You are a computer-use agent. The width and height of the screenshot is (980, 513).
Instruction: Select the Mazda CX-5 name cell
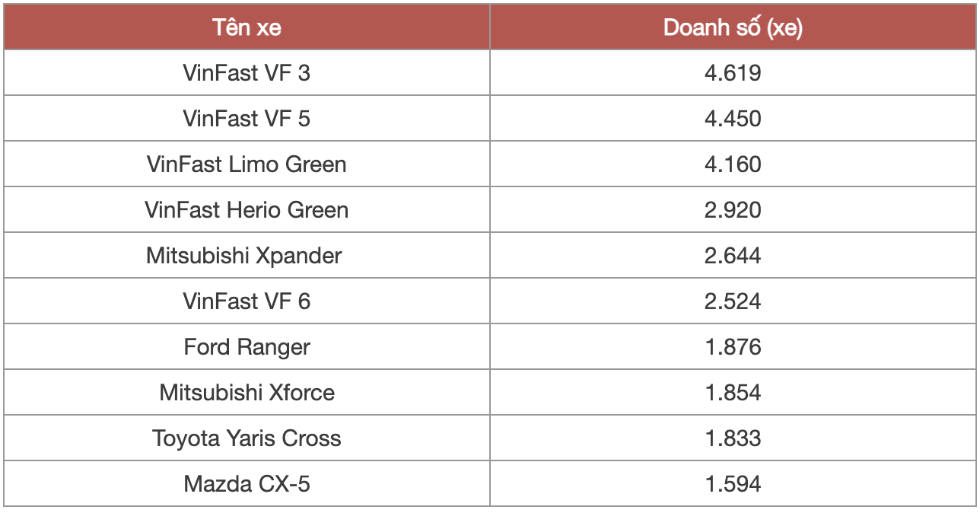[x=247, y=484]
